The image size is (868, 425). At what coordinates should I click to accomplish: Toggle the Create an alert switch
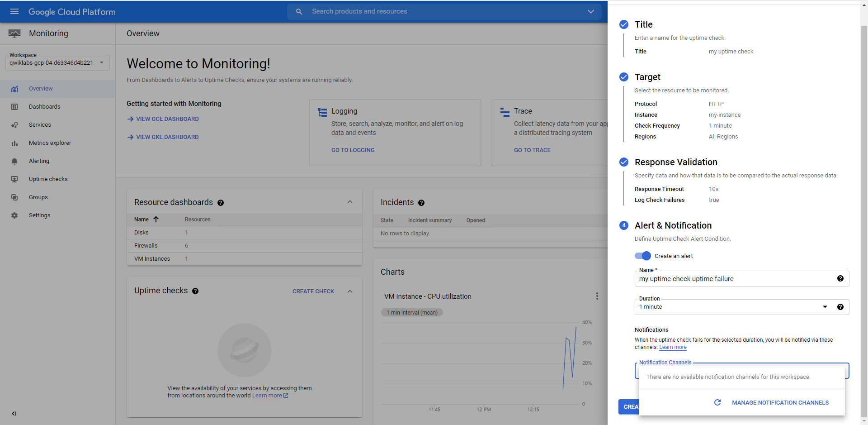click(x=642, y=256)
